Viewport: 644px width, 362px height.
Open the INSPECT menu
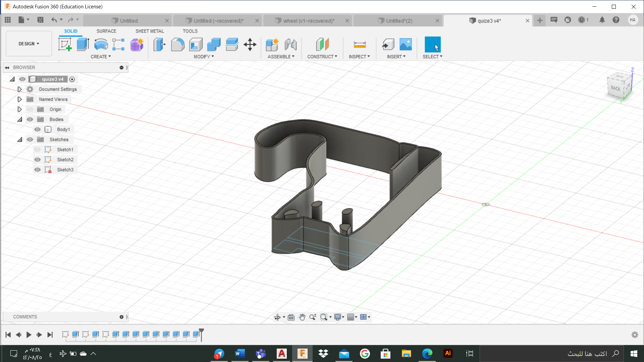point(359,57)
